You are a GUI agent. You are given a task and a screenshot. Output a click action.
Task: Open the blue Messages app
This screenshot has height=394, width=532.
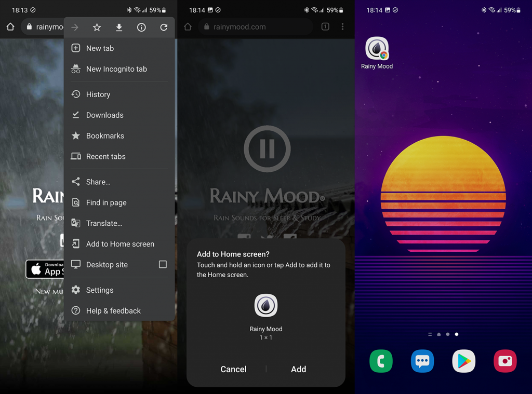point(422,361)
